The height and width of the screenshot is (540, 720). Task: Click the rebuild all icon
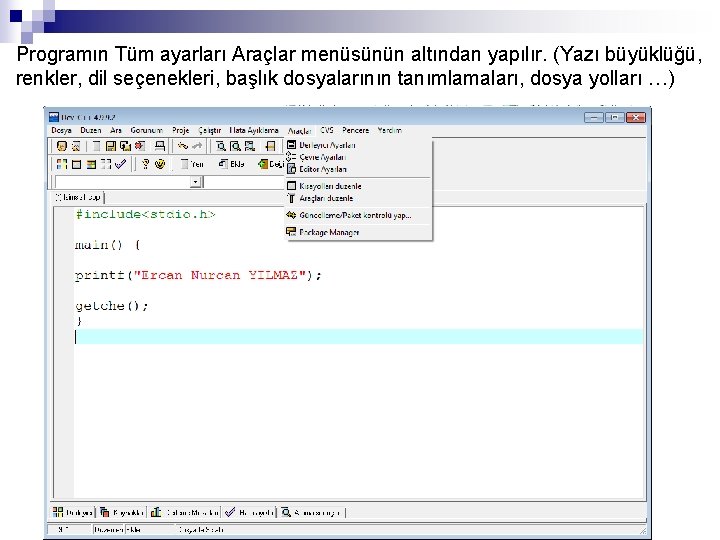pos(106,164)
